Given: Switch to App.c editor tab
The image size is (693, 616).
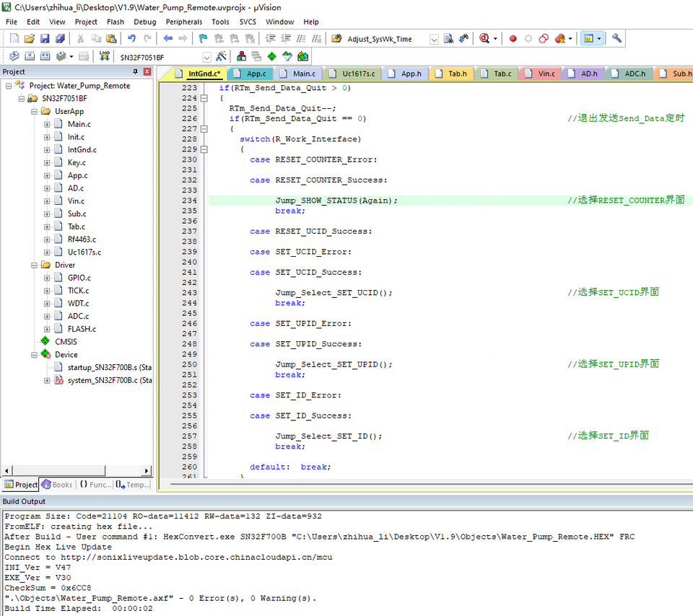Looking at the screenshot, I should click(x=250, y=74).
